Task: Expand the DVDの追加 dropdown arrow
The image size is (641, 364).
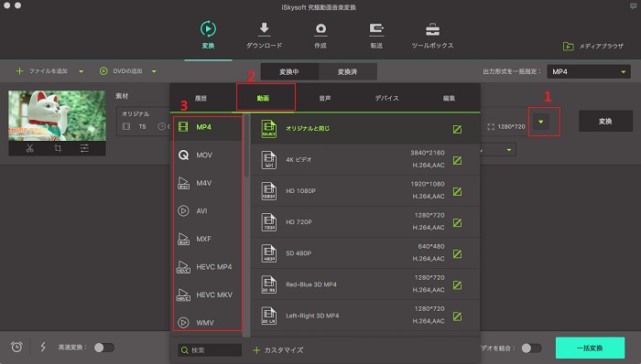Action: 154,71
